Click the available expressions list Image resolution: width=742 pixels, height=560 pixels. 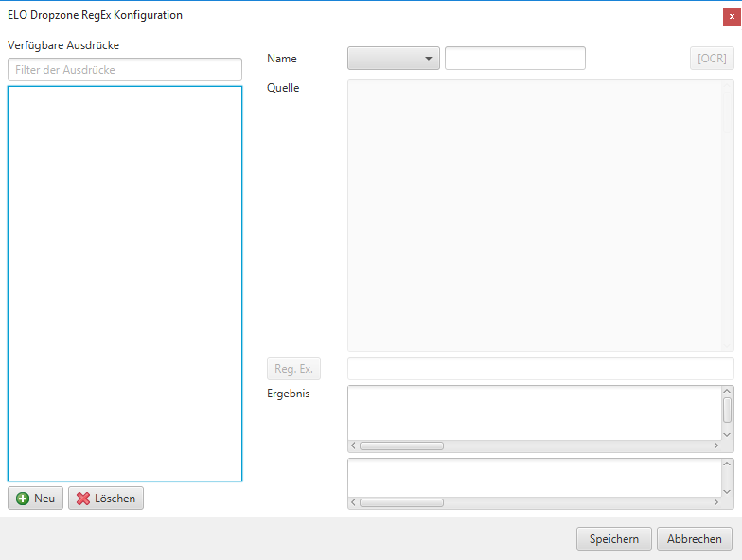(x=125, y=284)
